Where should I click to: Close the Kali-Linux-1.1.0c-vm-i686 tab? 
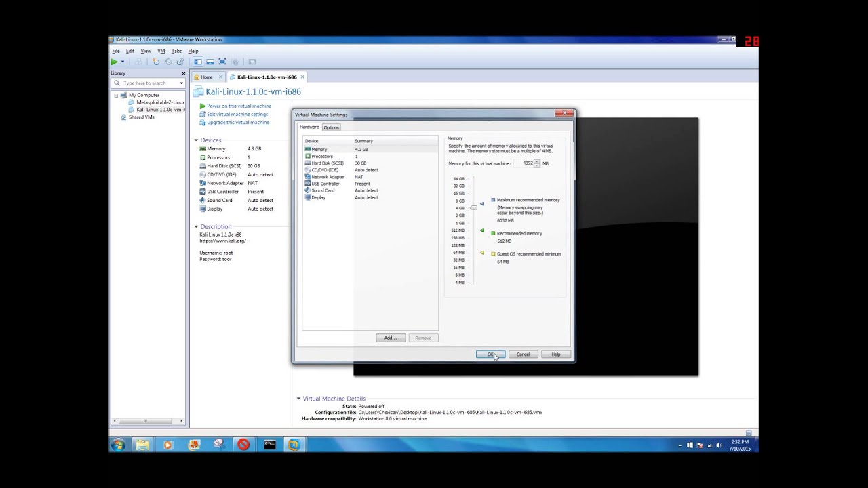coord(302,77)
